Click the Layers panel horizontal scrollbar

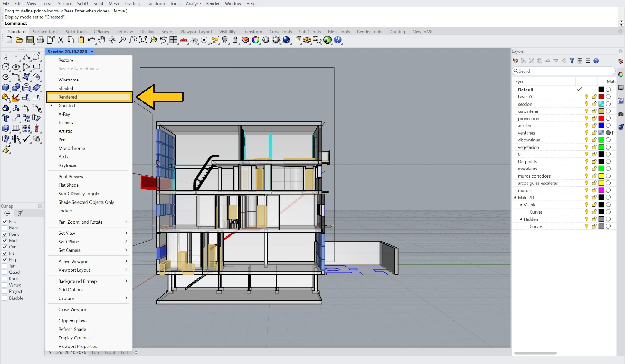[x=535, y=353]
